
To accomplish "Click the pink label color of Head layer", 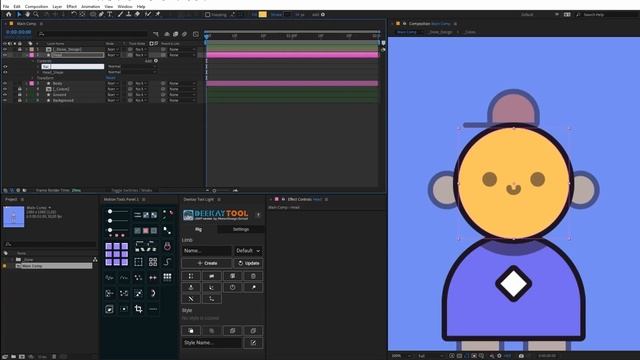I will tap(31, 55).
